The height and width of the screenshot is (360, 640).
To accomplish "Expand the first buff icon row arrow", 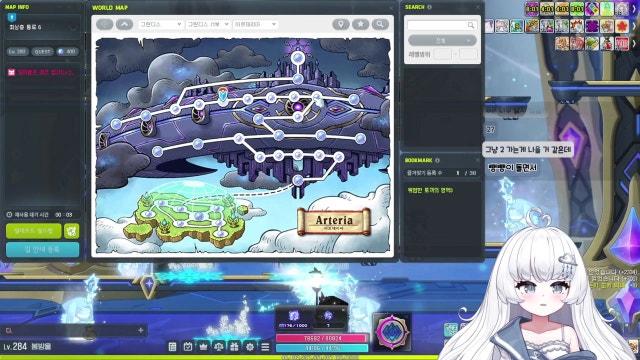I will pyautogui.click(x=635, y=9).
